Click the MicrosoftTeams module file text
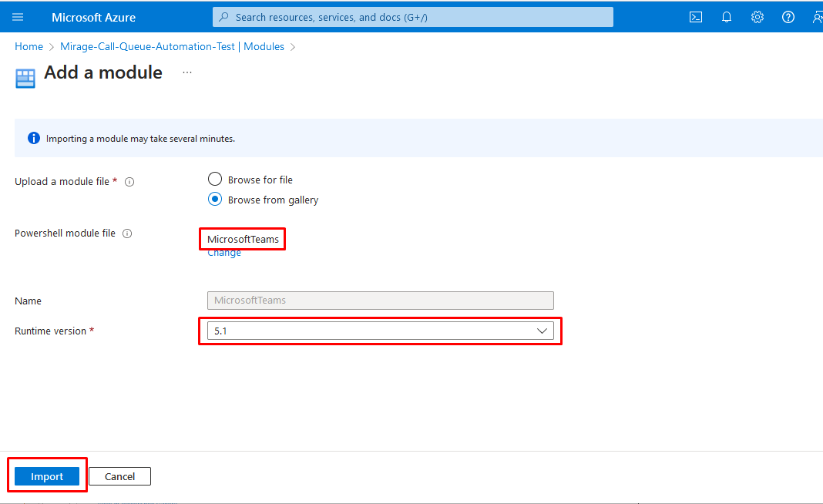823x504 pixels. [x=243, y=240]
